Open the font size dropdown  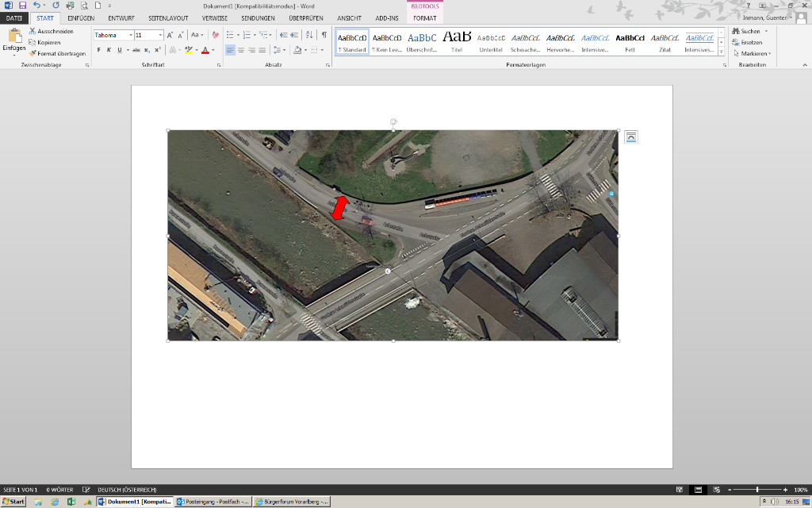[160, 35]
